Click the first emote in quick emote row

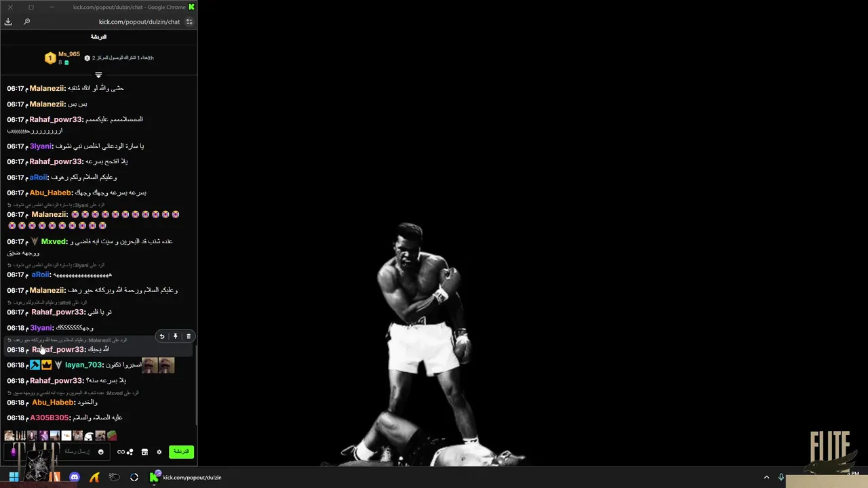(9, 436)
